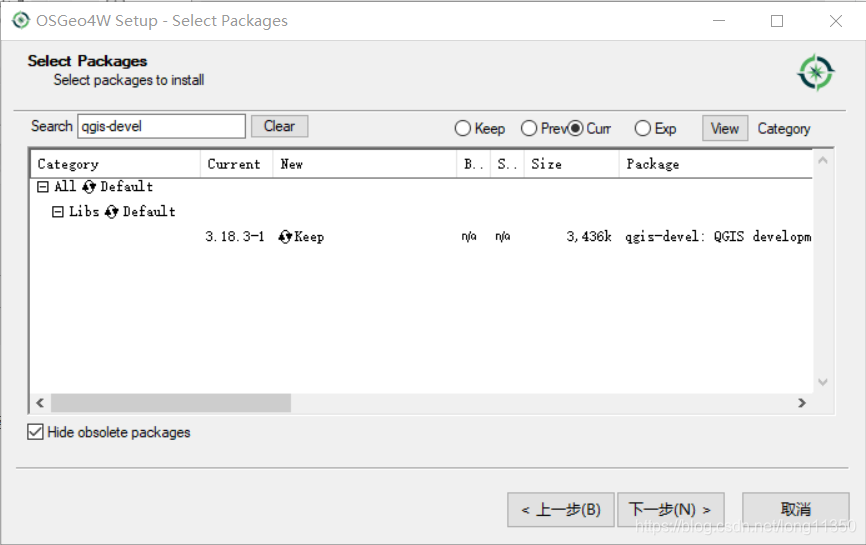Minimize the setup window
The image size is (866, 545).
[x=719, y=21]
